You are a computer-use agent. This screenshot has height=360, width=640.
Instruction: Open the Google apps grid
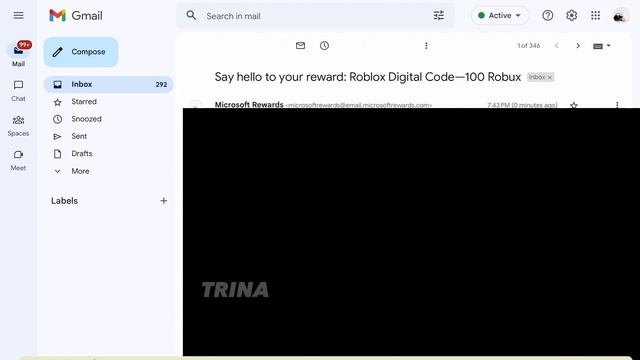click(596, 16)
